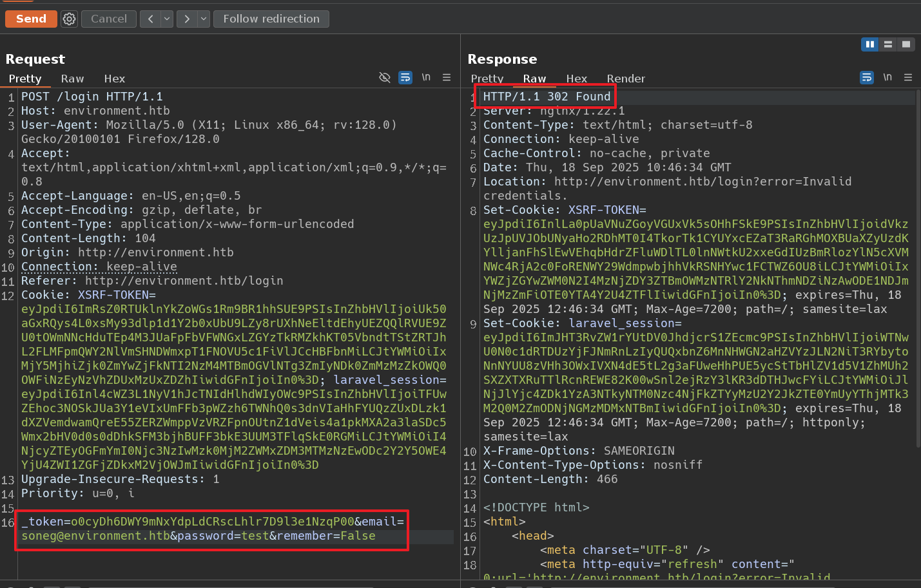Expand the back history dropdown arrow
Screen dimensions: 921x588
click(x=167, y=19)
